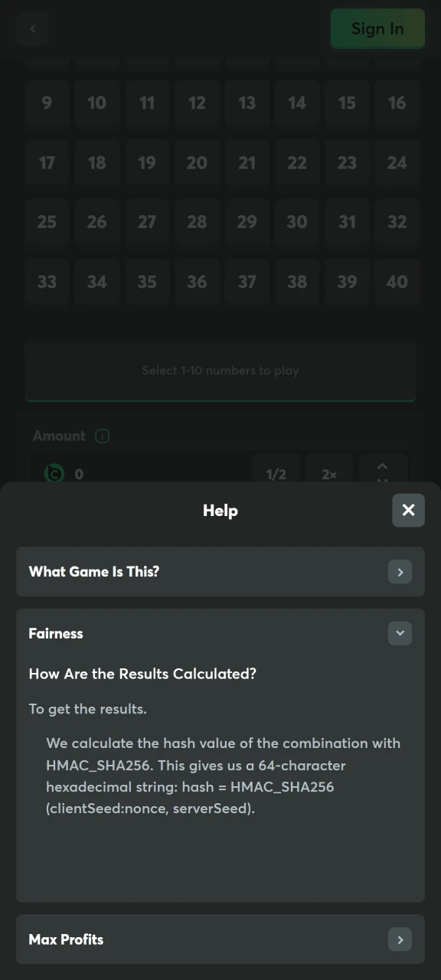Select number 10 from the grid
The width and height of the screenshot is (441, 980).
click(x=96, y=103)
